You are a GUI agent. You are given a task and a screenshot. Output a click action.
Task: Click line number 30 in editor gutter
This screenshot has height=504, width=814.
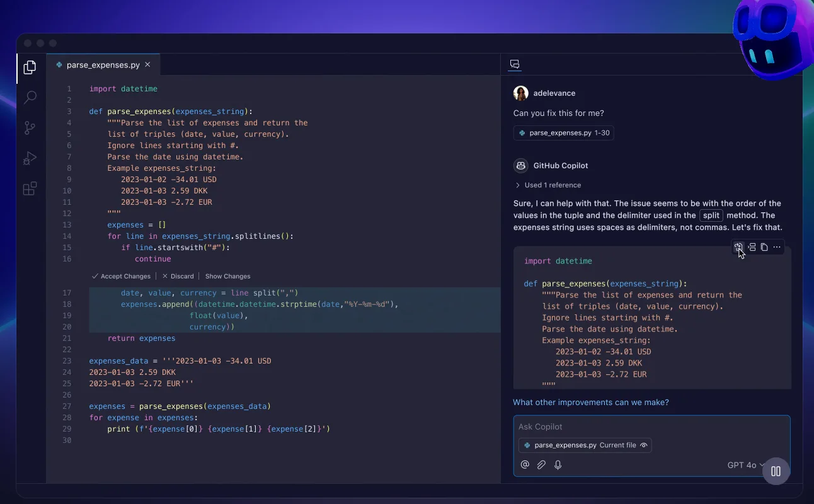coord(67,440)
